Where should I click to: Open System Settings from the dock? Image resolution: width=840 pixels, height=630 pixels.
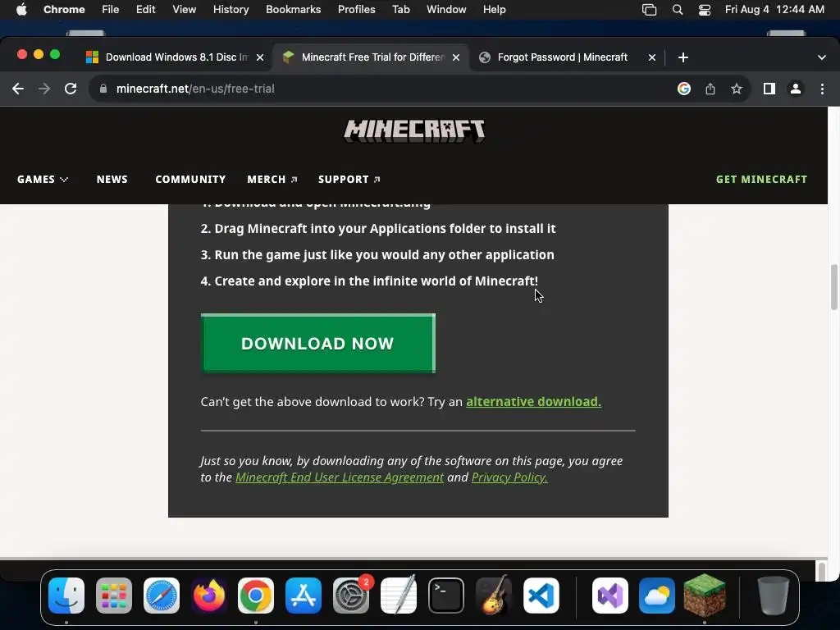click(x=351, y=596)
